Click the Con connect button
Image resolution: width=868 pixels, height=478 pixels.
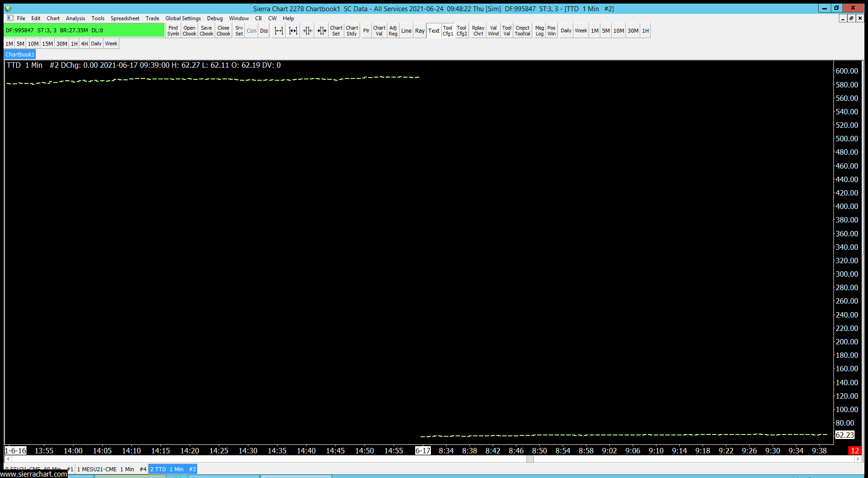tap(252, 30)
